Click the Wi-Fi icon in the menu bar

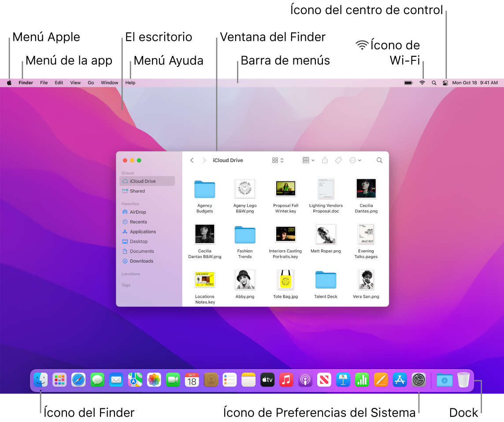point(422,82)
